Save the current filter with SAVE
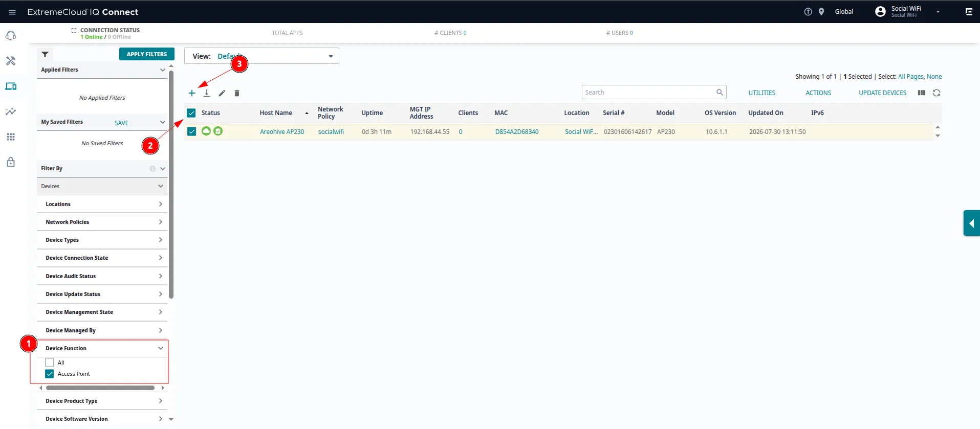 pos(121,123)
